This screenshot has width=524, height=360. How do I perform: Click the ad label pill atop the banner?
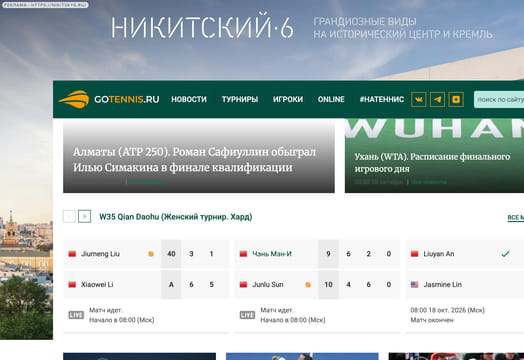point(45,5)
